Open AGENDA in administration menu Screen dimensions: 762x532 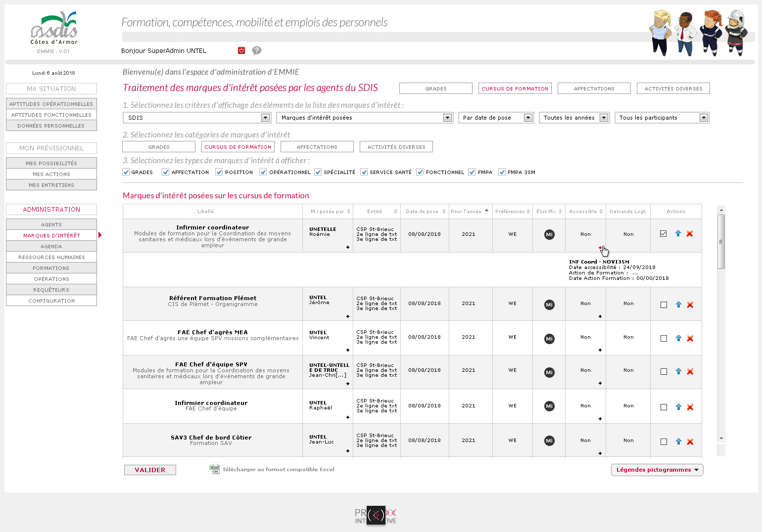(x=51, y=246)
